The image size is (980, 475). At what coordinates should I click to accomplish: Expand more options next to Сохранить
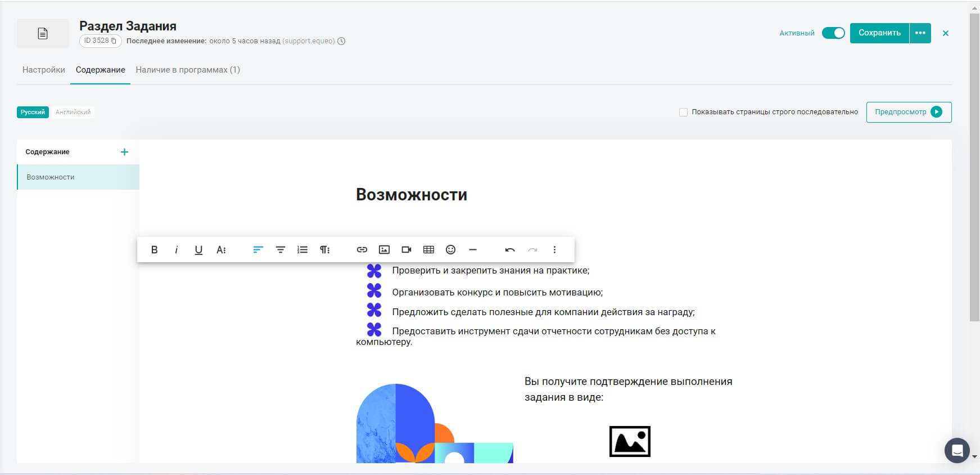920,33
